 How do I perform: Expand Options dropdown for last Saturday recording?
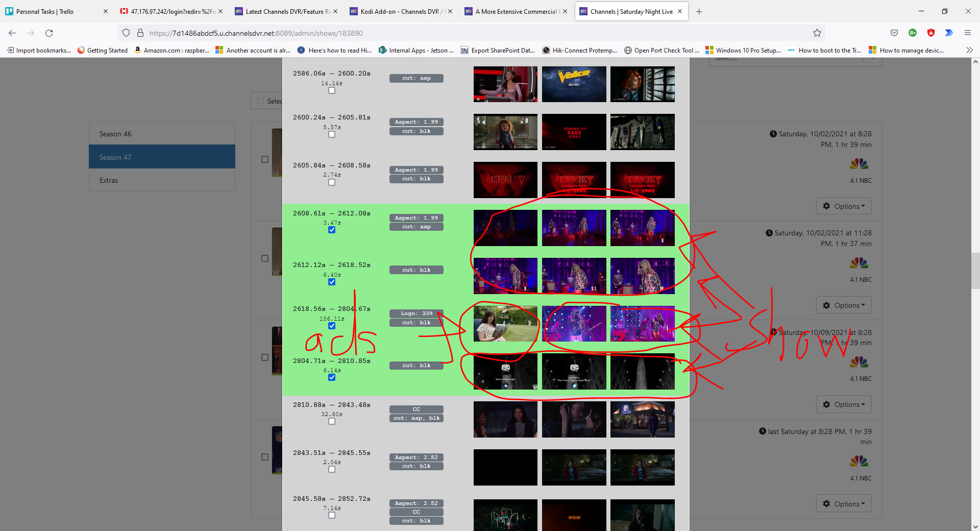[x=844, y=504]
